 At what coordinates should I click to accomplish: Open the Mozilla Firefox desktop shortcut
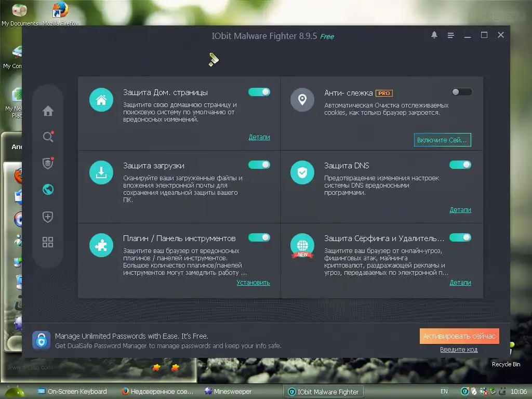point(60,14)
